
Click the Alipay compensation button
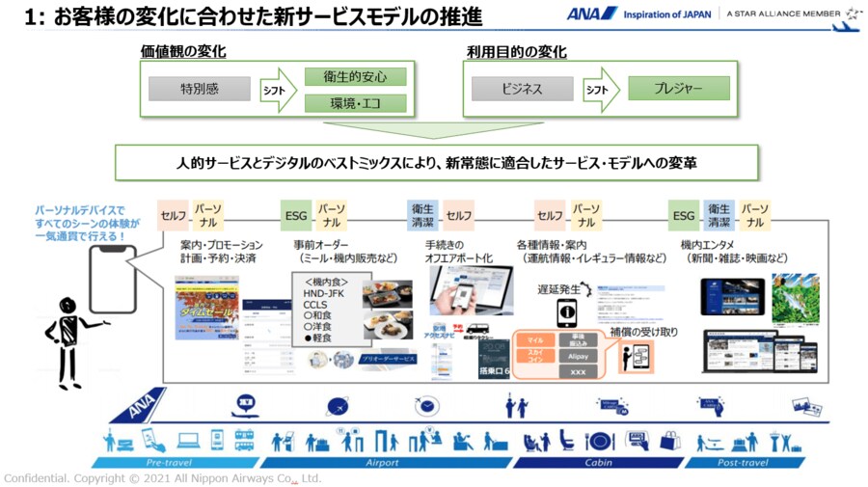click(578, 355)
